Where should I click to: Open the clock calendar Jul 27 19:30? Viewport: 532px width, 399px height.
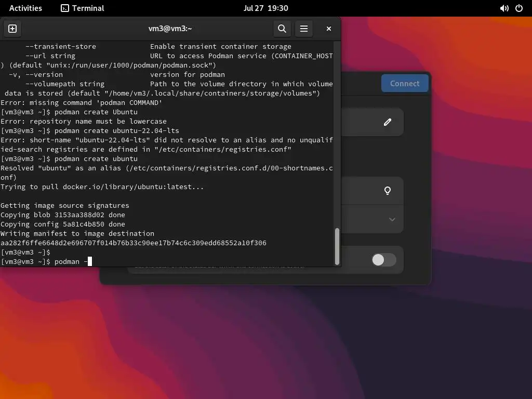click(x=265, y=8)
